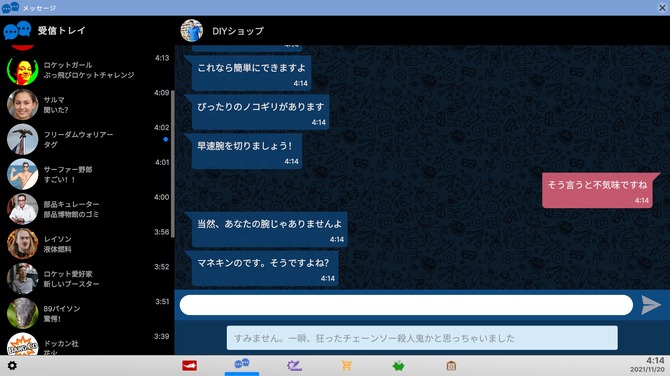670x376 pixels.
Task: Open the 部品キュレーター chat
Action: 87,209
